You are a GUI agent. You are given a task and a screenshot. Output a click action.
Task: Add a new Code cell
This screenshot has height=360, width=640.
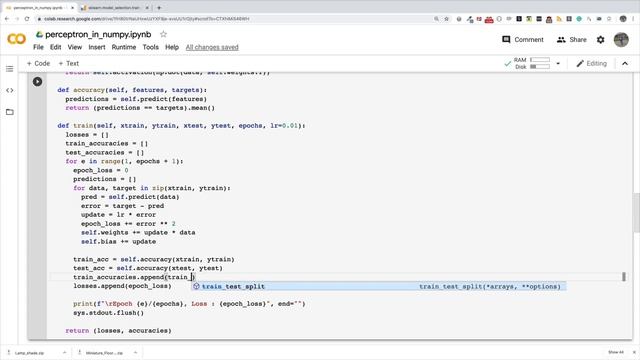coord(38,64)
